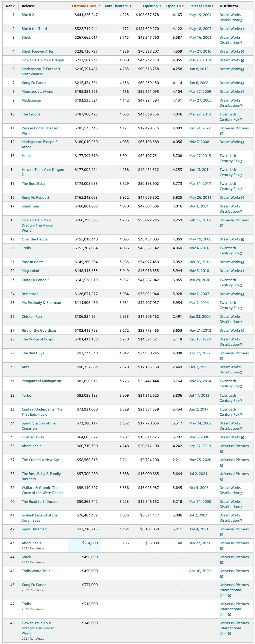Open the Shrek Forever After release page
Image resolution: width=255 pixels, height=644 pixels.
38,51
